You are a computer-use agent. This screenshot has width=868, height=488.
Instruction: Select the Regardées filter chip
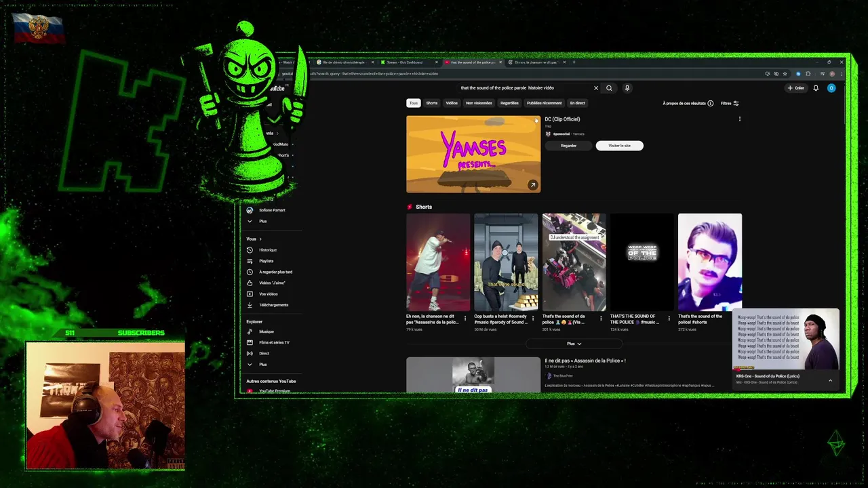pyautogui.click(x=509, y=103)
